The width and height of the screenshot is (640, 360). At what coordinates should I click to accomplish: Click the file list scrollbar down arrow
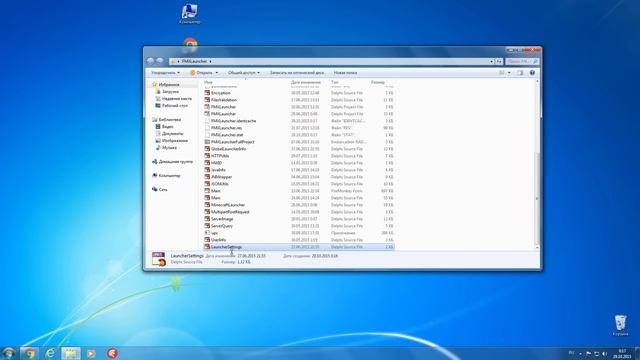point(537,247)
